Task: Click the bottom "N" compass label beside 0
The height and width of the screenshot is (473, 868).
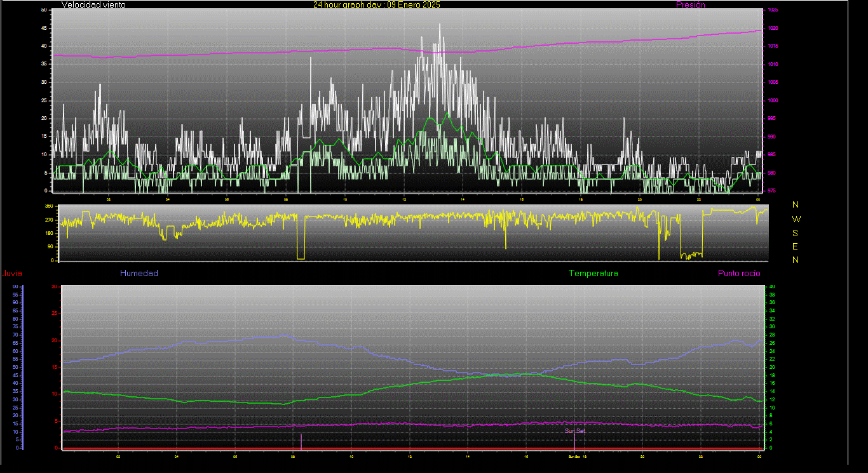Action: [796, 260]
